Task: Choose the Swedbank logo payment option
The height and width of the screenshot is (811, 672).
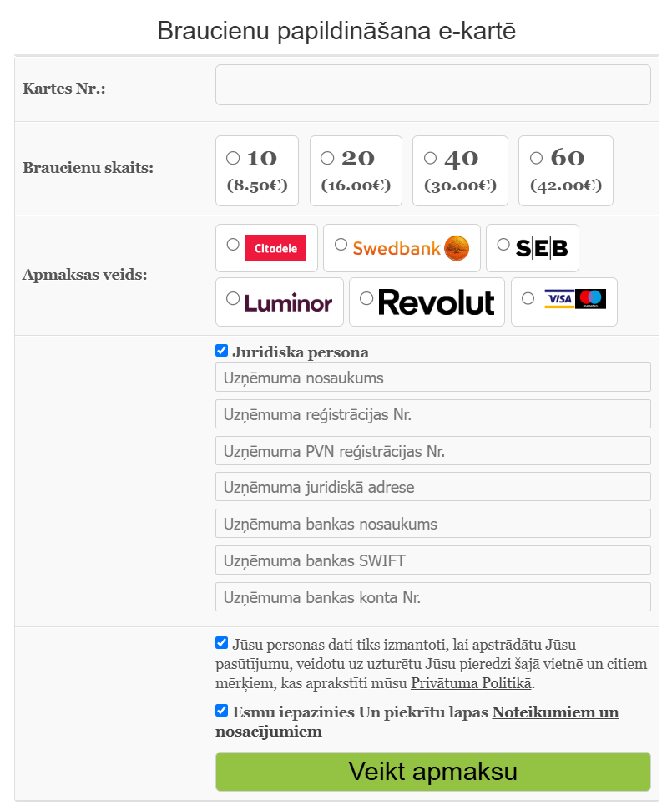Action: pyautogui.click(x=411, y=248)
